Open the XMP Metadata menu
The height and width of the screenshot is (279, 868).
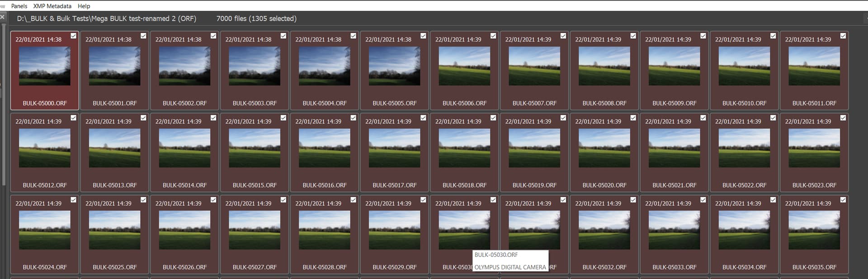point(52,6)
